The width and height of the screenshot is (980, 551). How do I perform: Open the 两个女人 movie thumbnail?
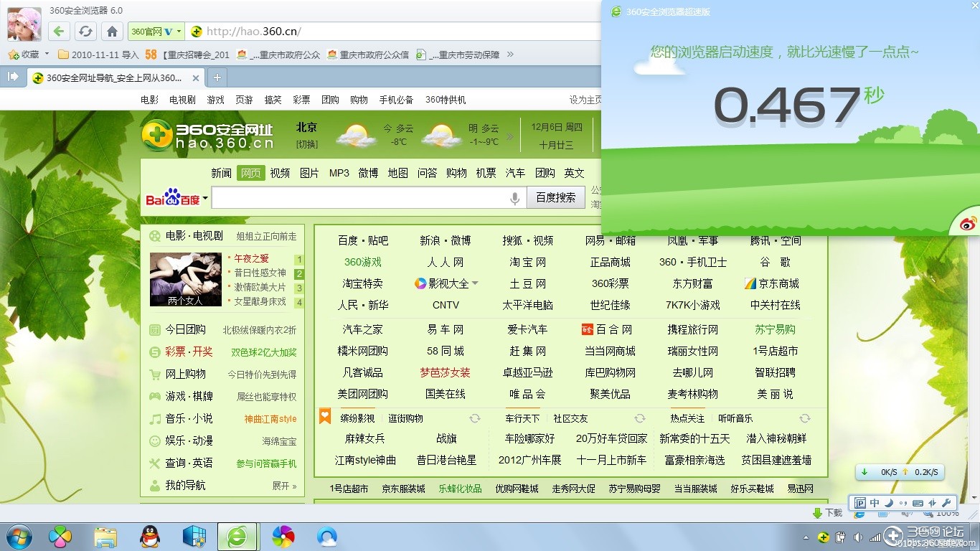click(186, 280)
